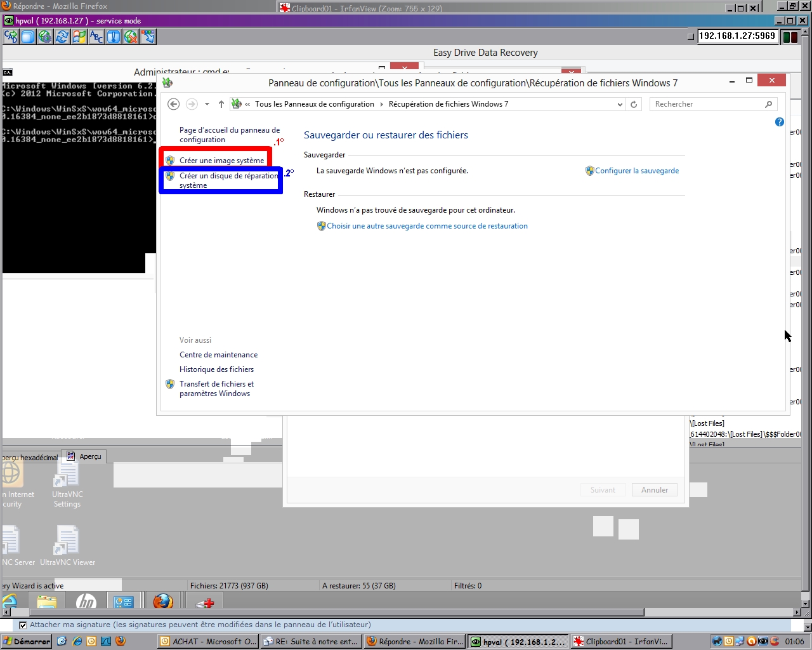Show VNC status window icon
Image resolution: width=812 pixels, height=650 pixels.
[x=114, y=37]
